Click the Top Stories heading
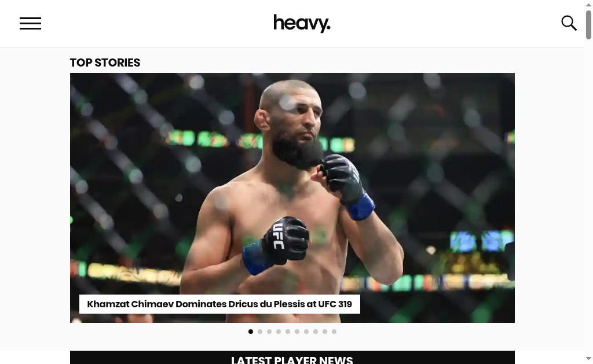The image size is (593, 364). [105, 62]
